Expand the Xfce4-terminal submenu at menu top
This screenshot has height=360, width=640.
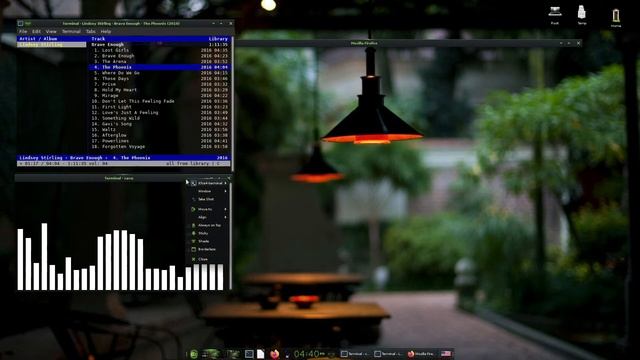click(x=209, y=183)
